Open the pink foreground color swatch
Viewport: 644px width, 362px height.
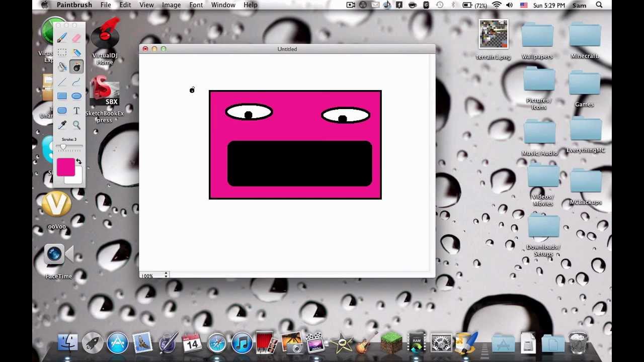[65, 167]
